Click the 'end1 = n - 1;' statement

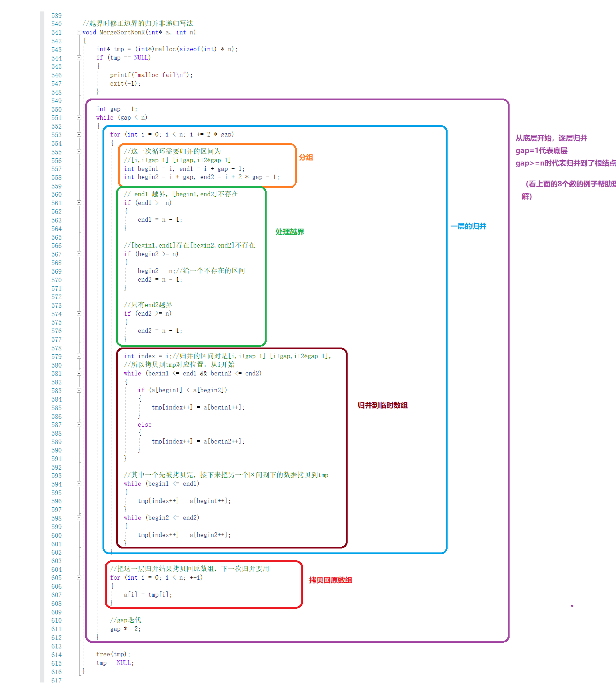[x=160, y=220]
